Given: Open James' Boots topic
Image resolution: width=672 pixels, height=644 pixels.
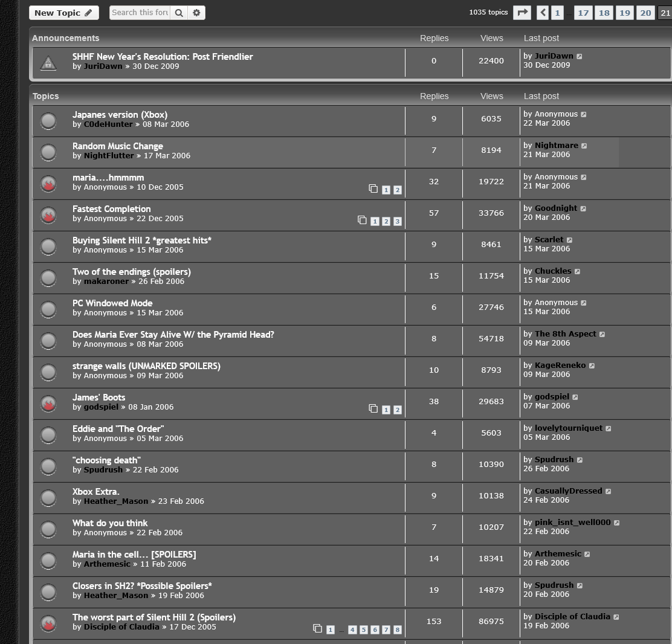Looking at the screenshot, I should point(99,398).
